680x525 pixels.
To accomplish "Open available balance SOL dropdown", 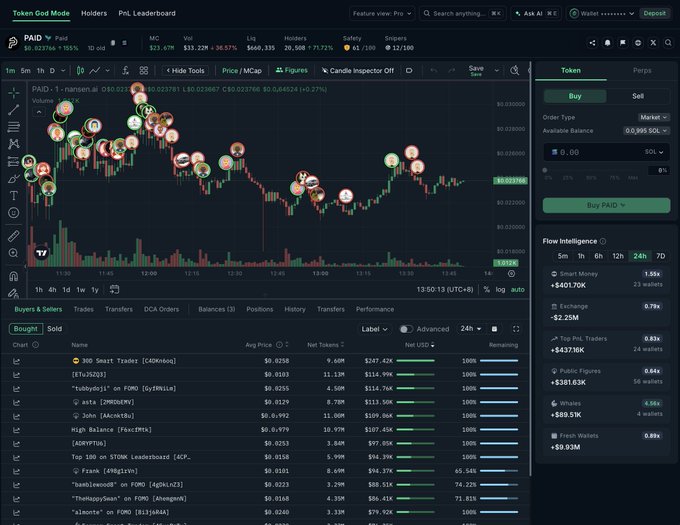I will click(x=646, y=130).
